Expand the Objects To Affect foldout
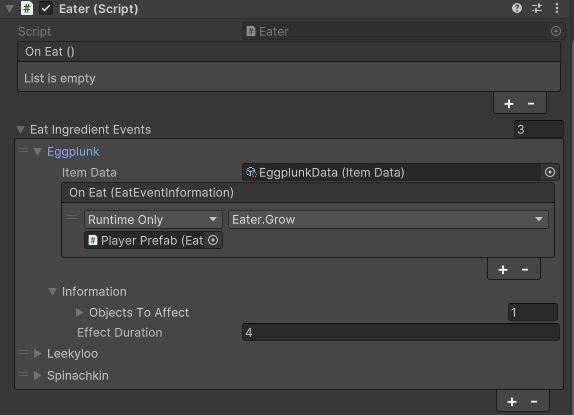Screen dimensions: 574x415 79,312
